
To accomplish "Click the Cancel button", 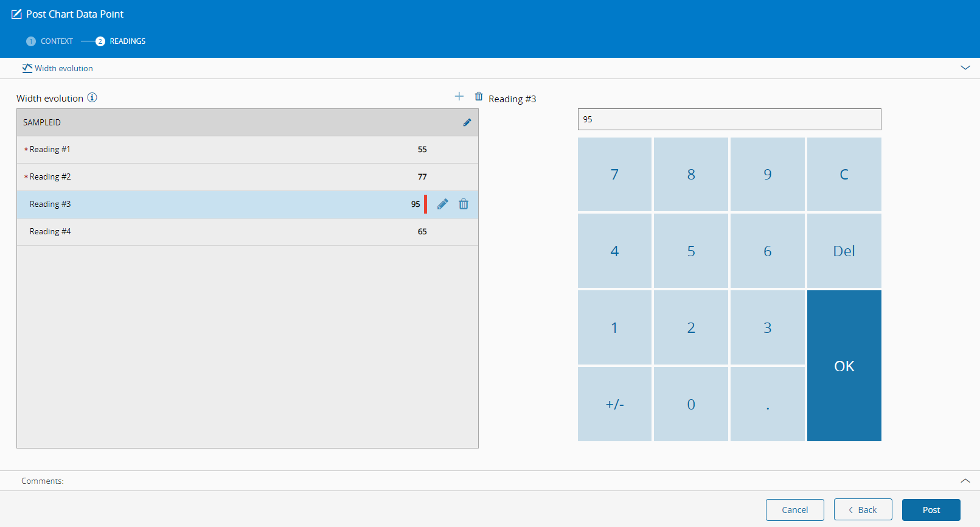I will [795, 510].
